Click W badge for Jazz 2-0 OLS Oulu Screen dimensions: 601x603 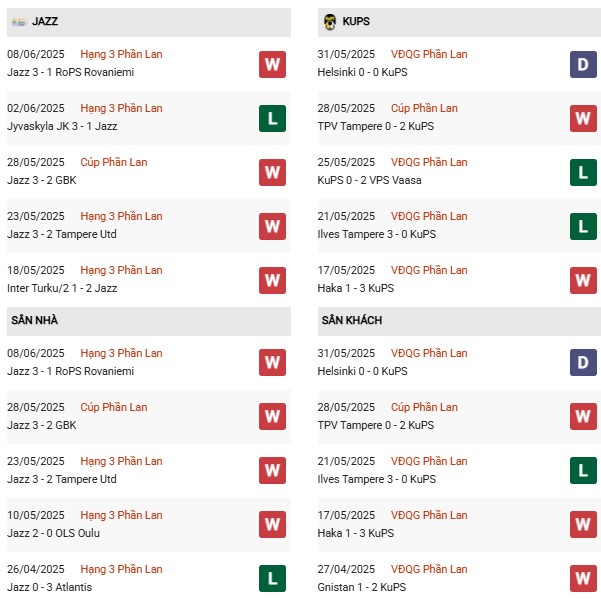[272, 525]
